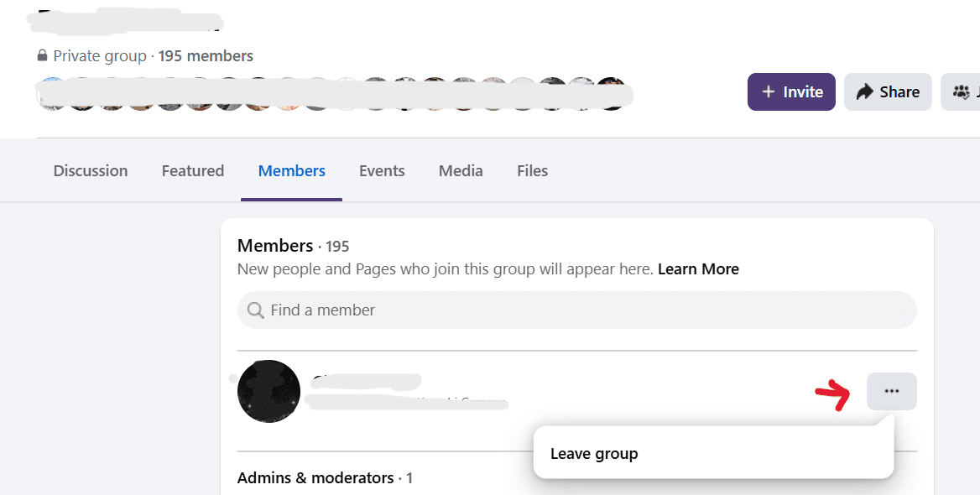The width and height of the screenshot is (980, 495).
Task: Click the last avatar in the member facepile
Action: 613,93
